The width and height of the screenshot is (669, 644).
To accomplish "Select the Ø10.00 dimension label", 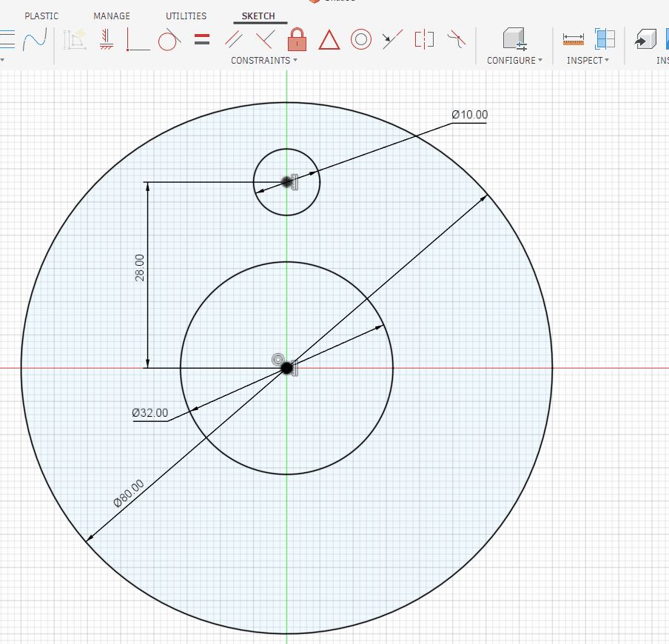I will (x=470, y=115).
